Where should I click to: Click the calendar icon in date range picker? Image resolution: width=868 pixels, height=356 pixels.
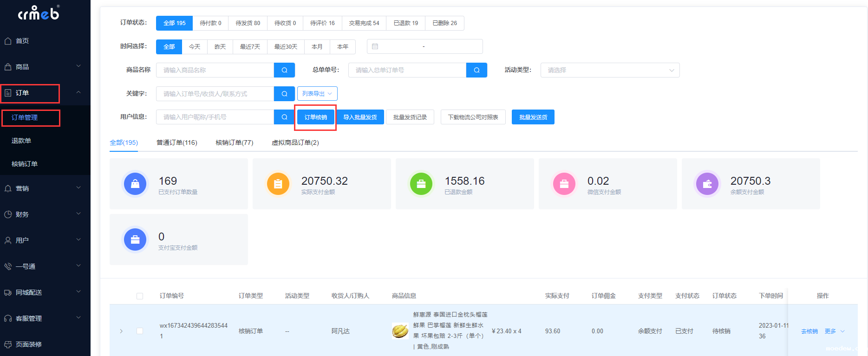pos(375,46)
